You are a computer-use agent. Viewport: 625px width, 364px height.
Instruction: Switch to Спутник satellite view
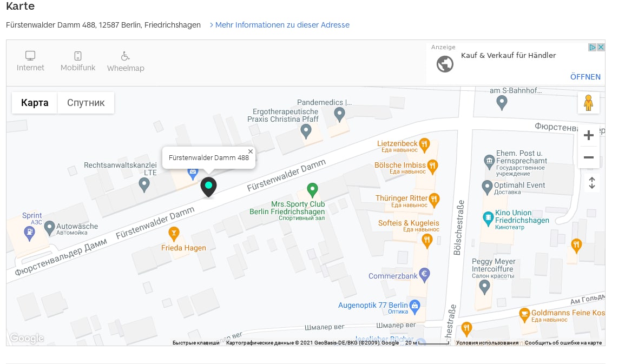coord(85,103)
